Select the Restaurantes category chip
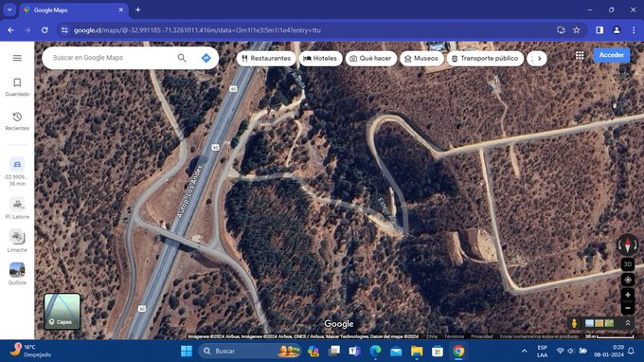 tap(266, 59)
